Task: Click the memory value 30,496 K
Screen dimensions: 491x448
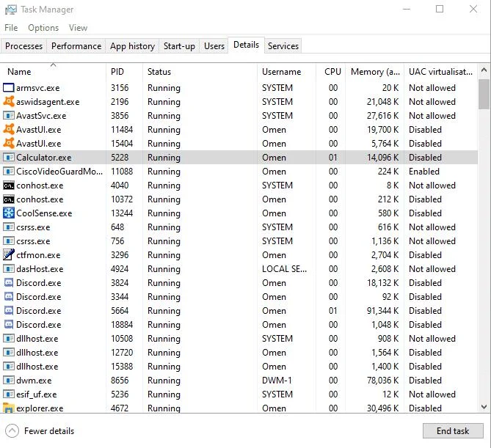Action: pyautogui.click(x=382, y=408)
